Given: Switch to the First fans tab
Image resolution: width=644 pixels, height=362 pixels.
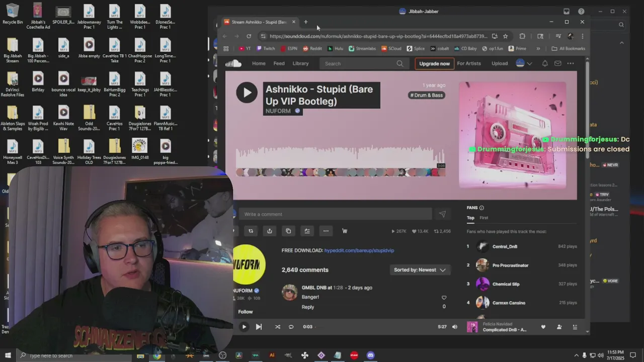Looking at the screenshot, I should [484, 218].
